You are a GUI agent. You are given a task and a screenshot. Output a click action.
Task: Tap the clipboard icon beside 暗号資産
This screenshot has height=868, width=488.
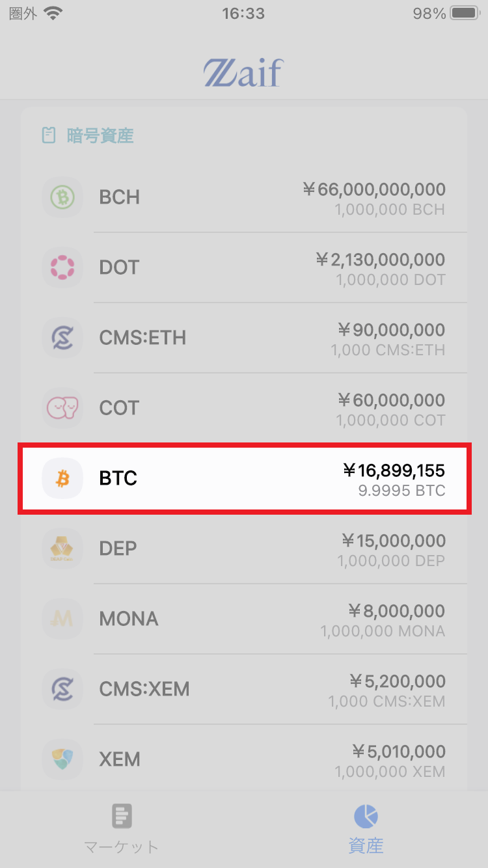49,135
